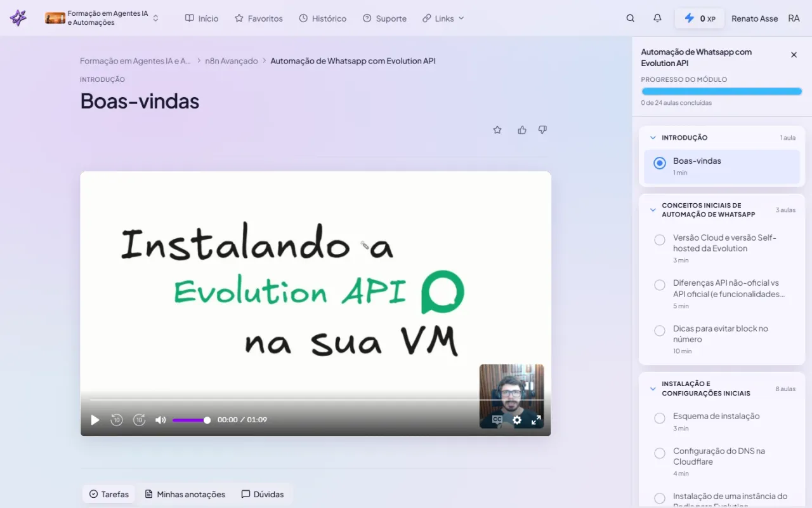This screenshot has width=812, height=508.
Task: Mark Versão Cloud e Self-hosted lesson circle
Action: pos(660,239)
